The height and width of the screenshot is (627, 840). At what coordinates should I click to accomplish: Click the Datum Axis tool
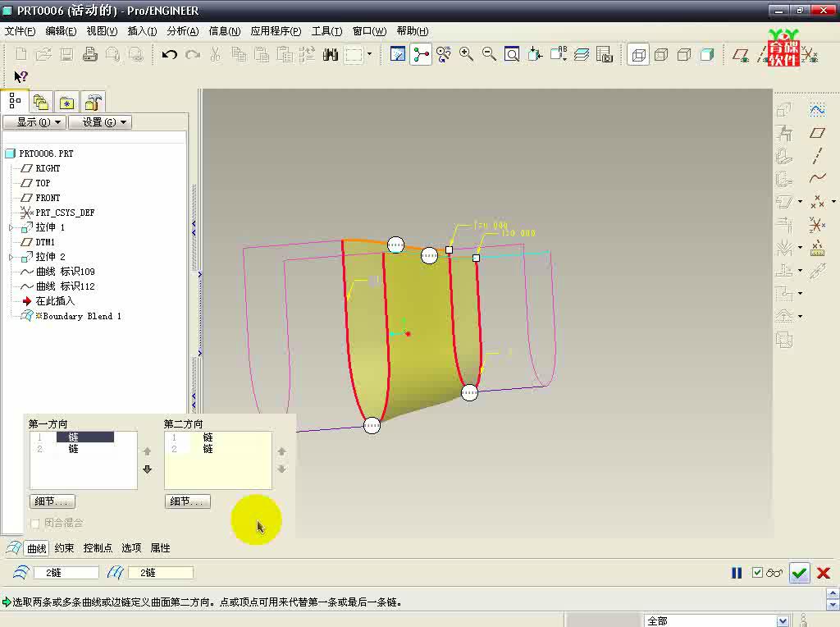click(x=818, y=155)
